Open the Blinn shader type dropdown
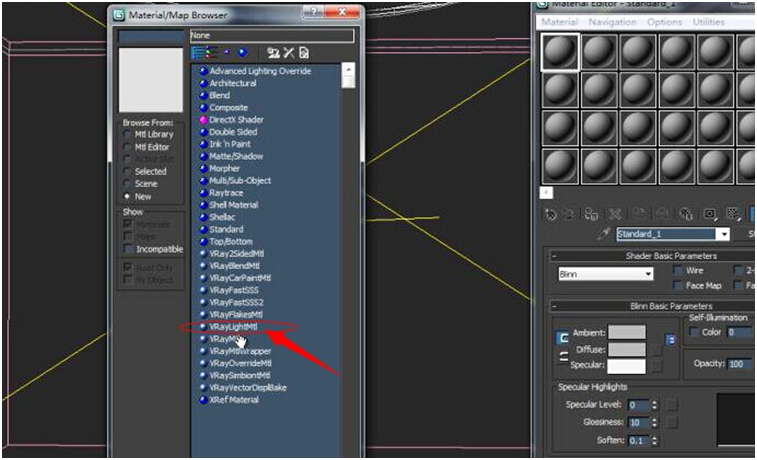This screenshot has width=757, height=460. click(605, 274)
